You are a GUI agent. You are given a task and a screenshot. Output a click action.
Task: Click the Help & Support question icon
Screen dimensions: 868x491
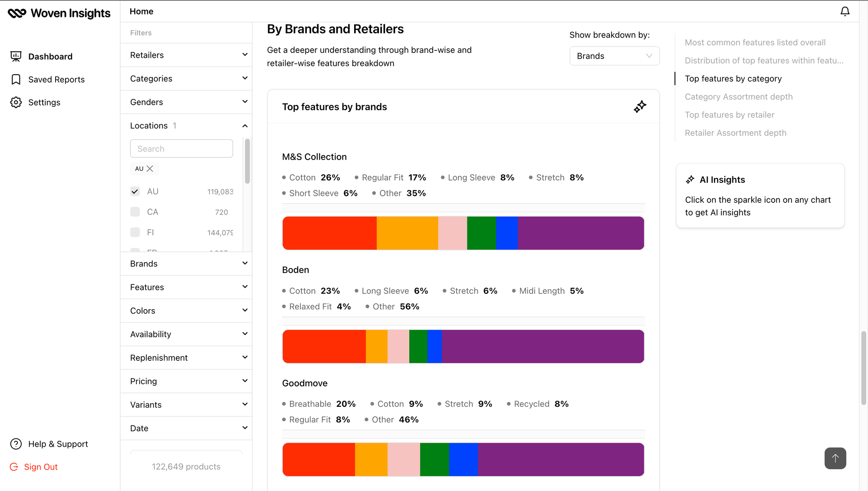(16, 444)
